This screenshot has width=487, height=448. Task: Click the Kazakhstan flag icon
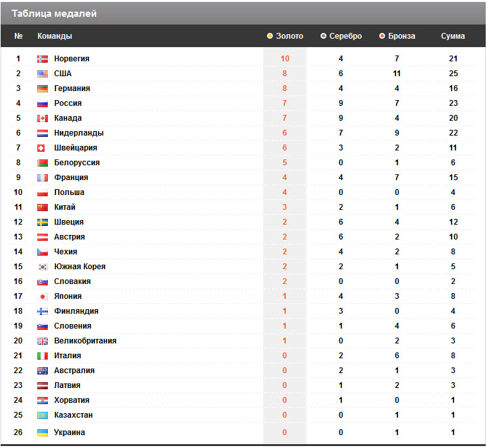[43, 415]
